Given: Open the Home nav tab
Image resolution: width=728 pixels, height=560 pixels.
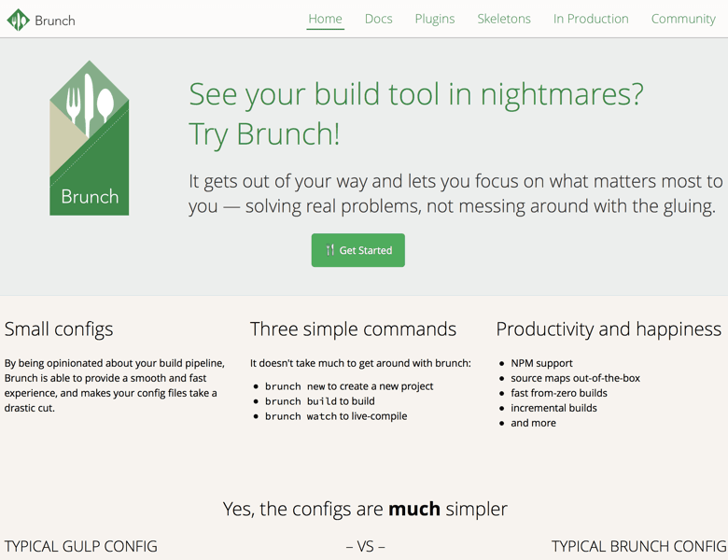Looking at the screenshot, I should 325,19.
